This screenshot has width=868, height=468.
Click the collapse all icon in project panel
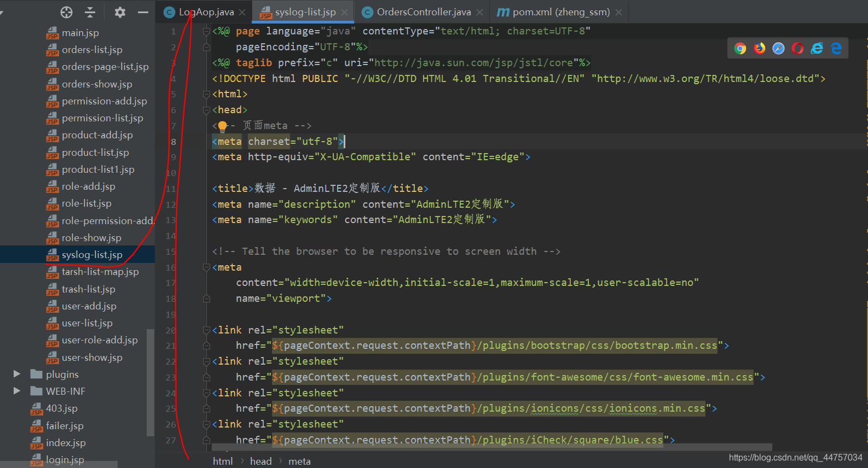(x=90, y=12)
